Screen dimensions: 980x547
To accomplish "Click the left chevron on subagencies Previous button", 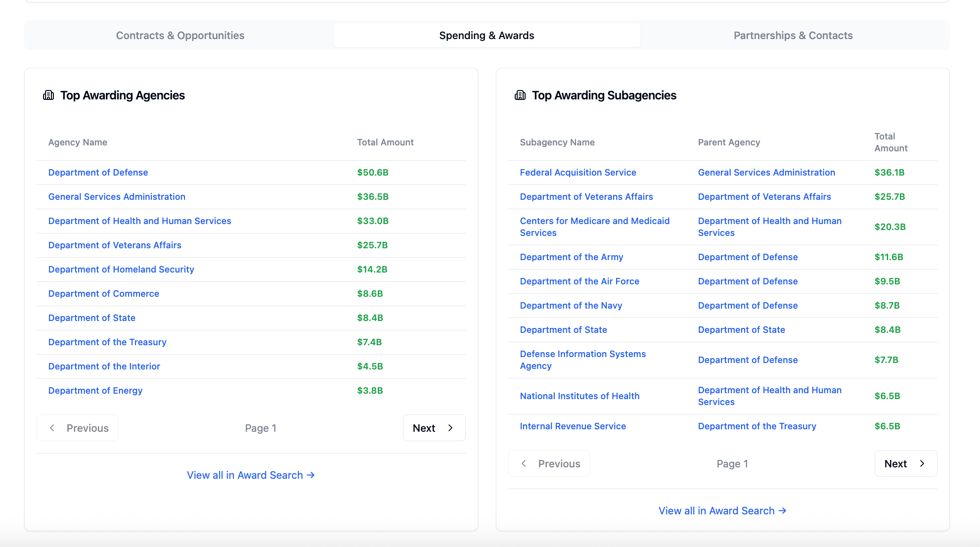I will point(524,463).
